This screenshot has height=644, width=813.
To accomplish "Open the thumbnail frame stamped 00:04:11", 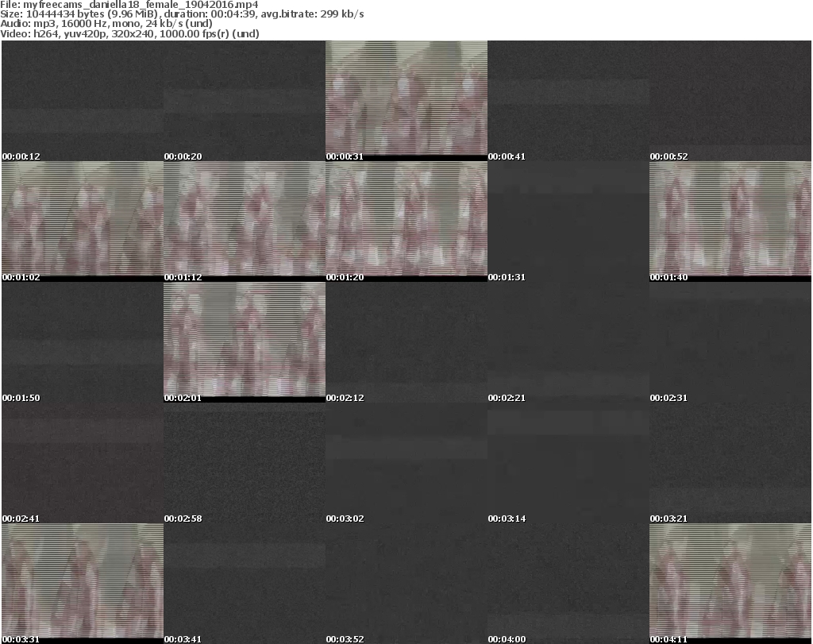I will click(730, 584).
